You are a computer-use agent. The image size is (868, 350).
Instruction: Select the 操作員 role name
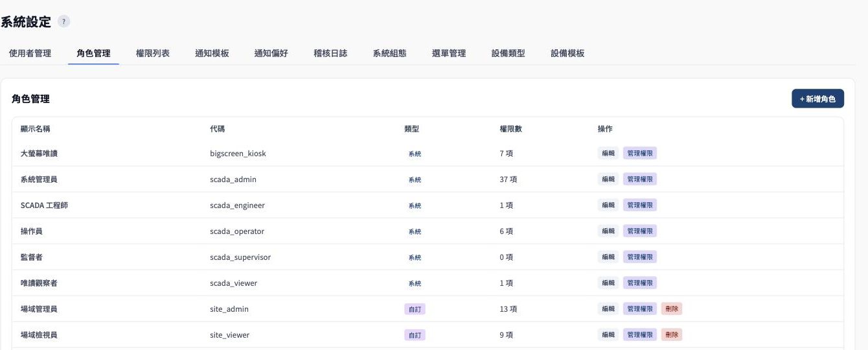click(32, 231)
